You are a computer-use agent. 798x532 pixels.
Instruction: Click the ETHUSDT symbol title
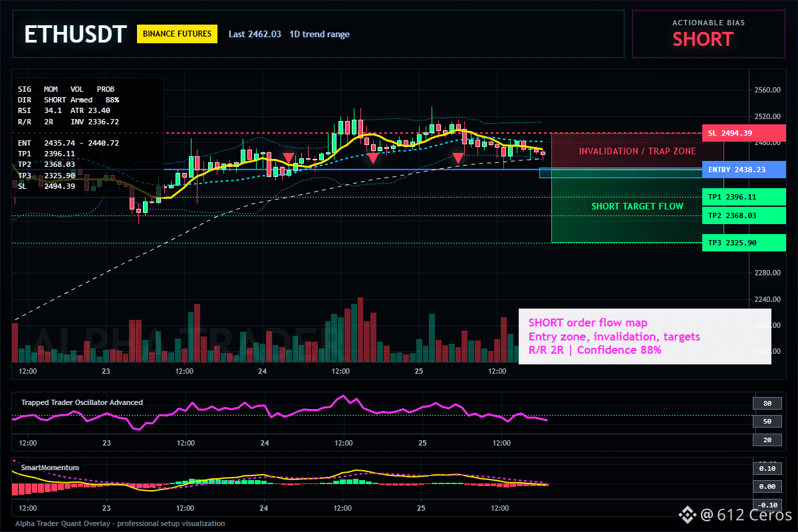(x=75, y=35)
